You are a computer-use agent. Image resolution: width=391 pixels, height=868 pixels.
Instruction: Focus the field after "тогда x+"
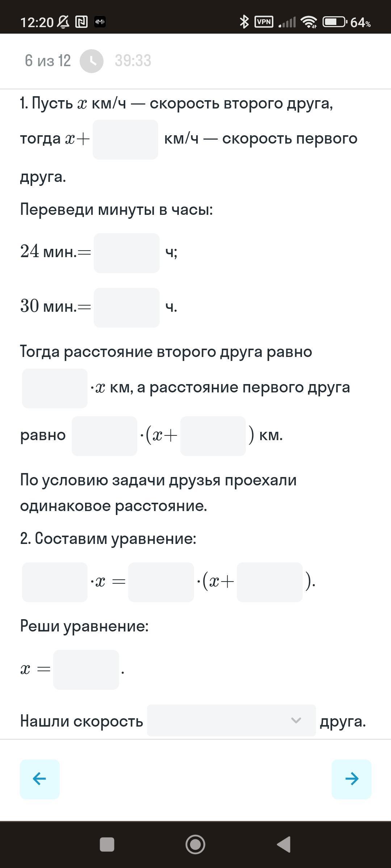[x=125, y=140]
